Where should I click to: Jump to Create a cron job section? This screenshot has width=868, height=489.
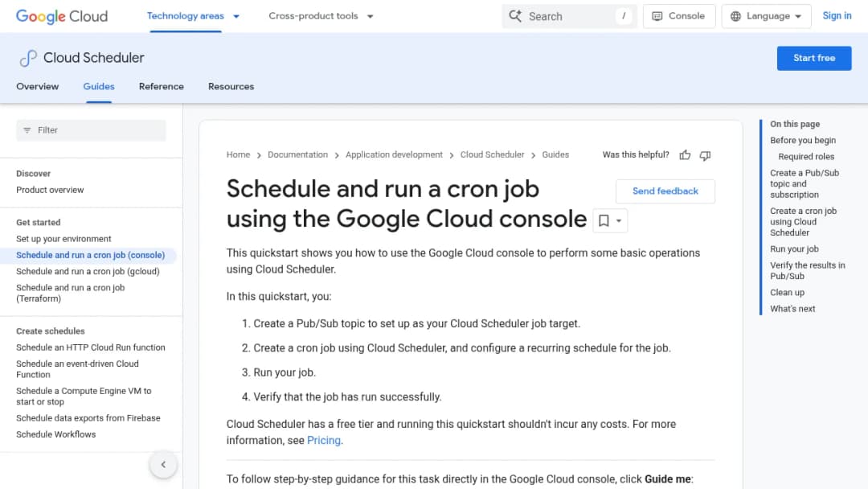tap(803, 221)
